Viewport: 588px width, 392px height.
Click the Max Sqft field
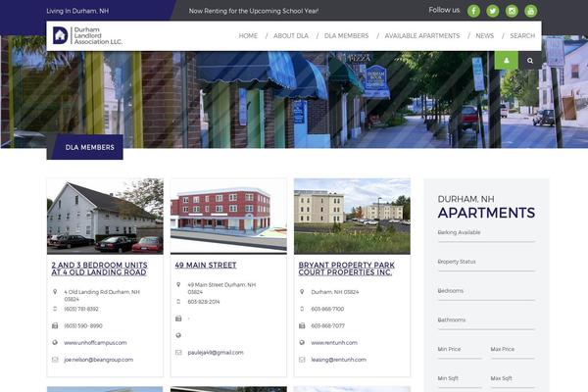click(x=513, y=380)
